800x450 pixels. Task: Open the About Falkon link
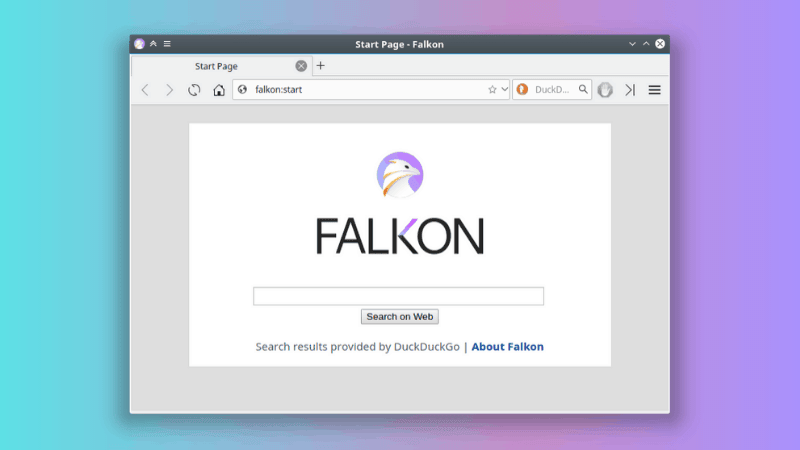(x=507, y=347)
